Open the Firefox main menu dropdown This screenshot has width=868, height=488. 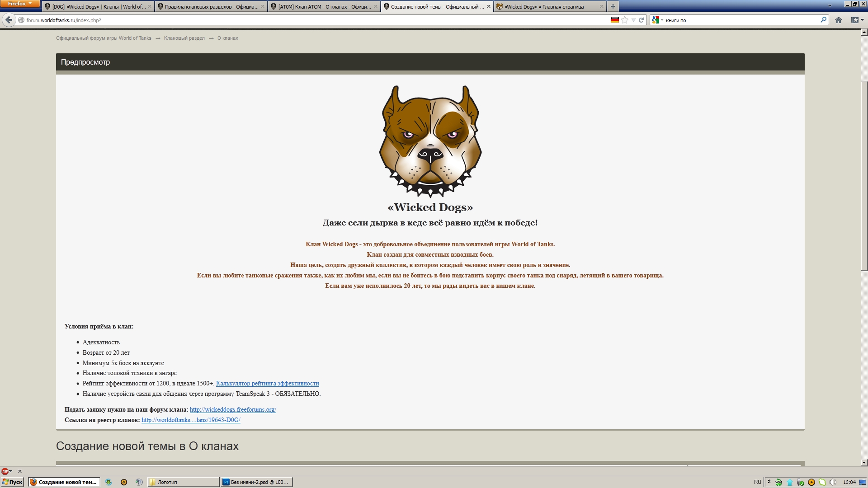(x=20, y=4)
